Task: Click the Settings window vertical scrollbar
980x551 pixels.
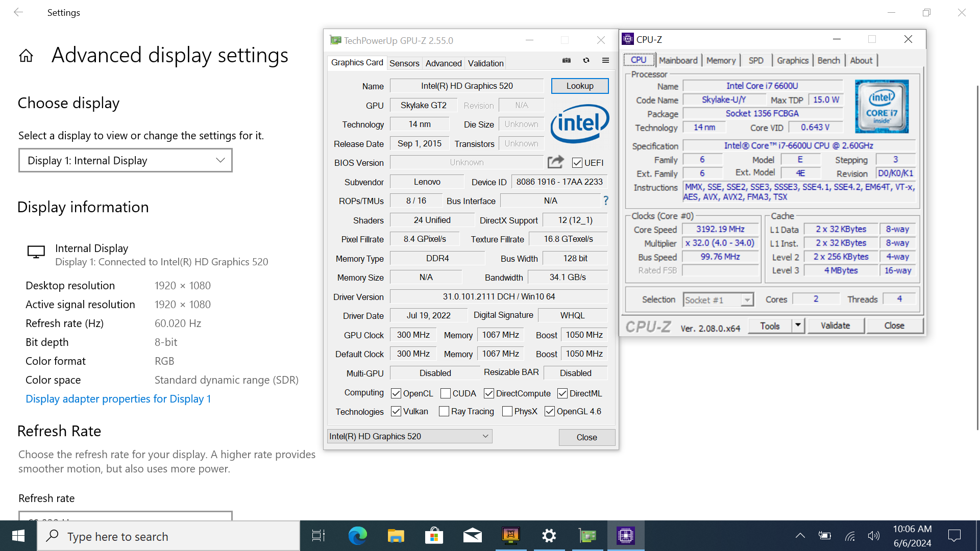Action: point(977,258)
